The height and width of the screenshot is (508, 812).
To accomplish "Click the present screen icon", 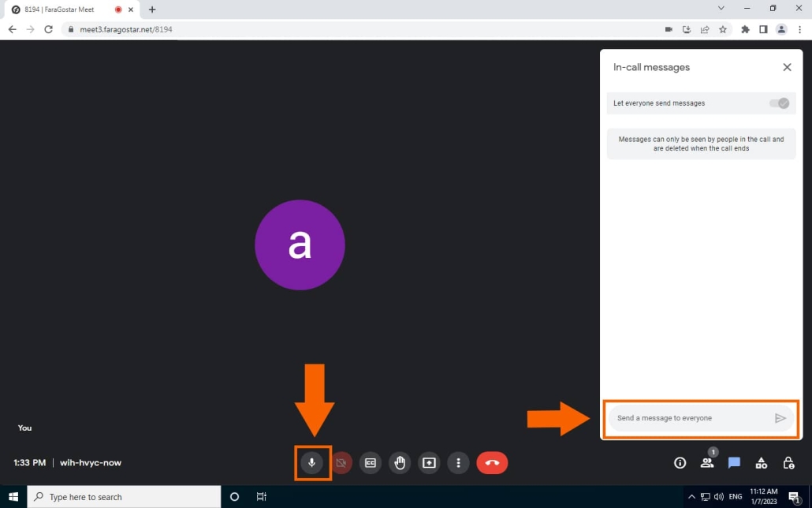I will tap(429, 463).
